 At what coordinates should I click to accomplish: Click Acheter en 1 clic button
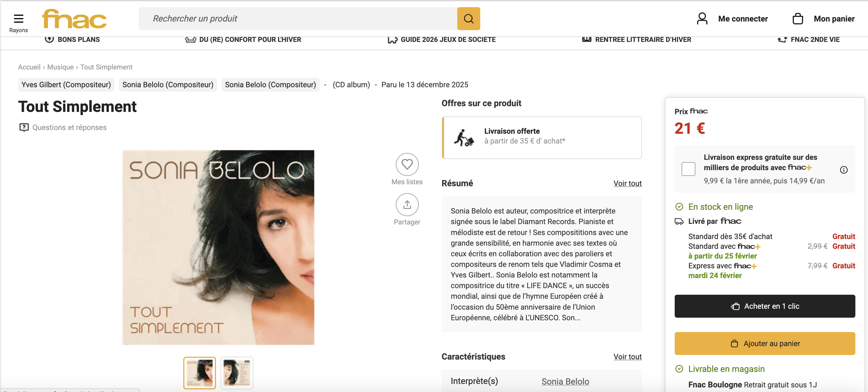(764, 306)
